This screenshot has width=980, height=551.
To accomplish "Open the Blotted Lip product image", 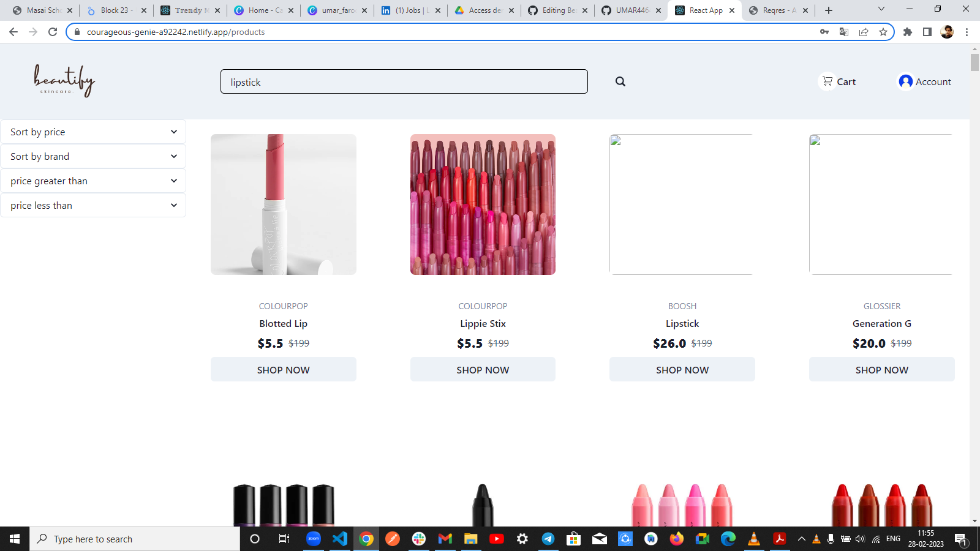I will tap(284, 204).
